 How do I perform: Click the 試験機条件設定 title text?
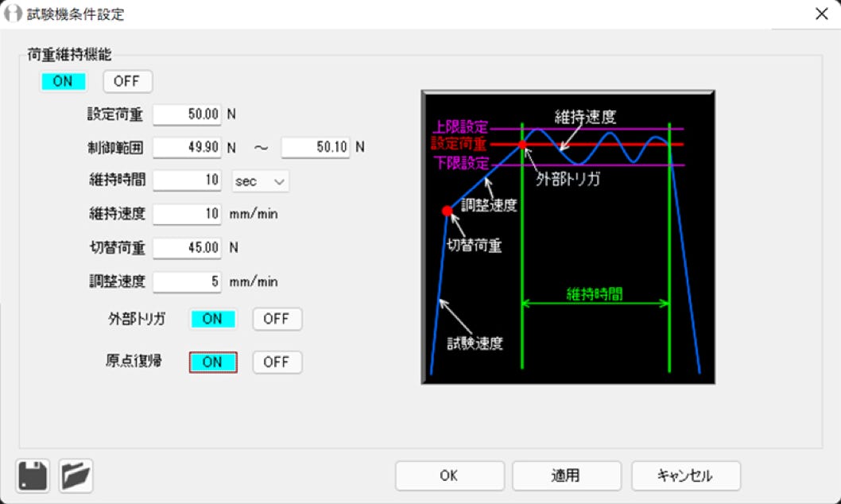[76, 14]
